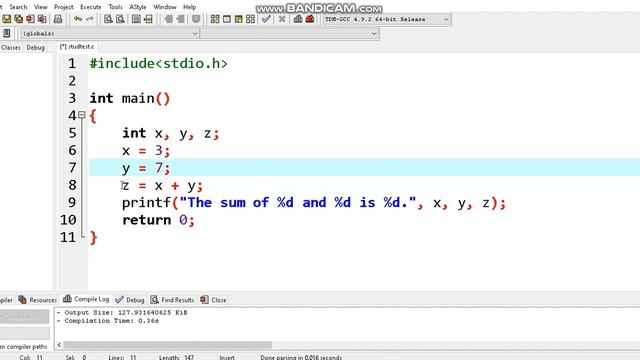Screen dimensions: 640x360
Task: Open the Search menu
Action: (x=18, y=7)
